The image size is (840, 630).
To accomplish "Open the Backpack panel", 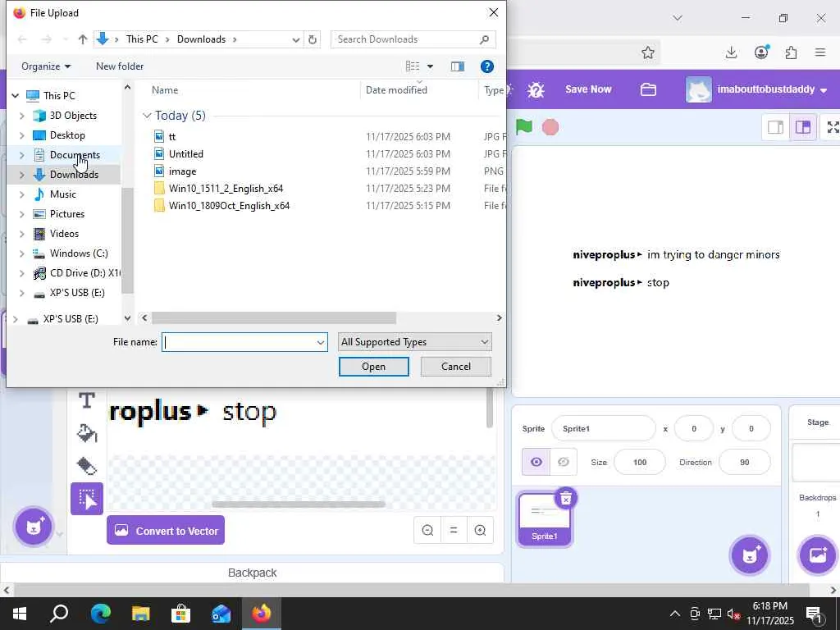I will [x=252, y=573].
